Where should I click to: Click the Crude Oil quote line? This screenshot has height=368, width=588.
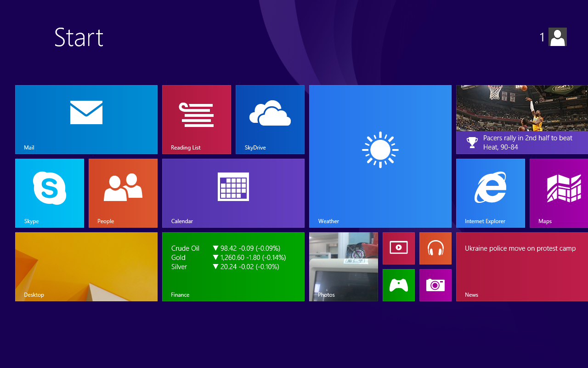pyautogui.click(x=226, y=248)
